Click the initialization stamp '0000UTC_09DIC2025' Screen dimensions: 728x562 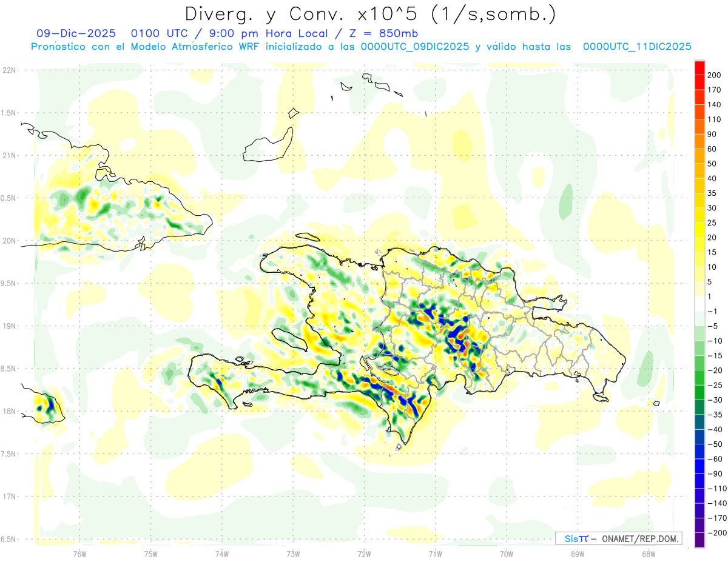414,47
